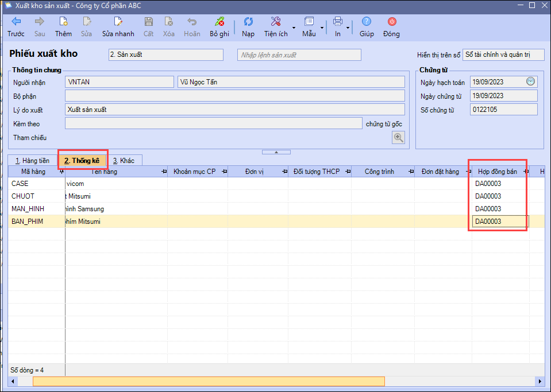This screenshot has height=392, width=551.
Task: Click the Hợp đồng bán column header
Action: (497, 171)
